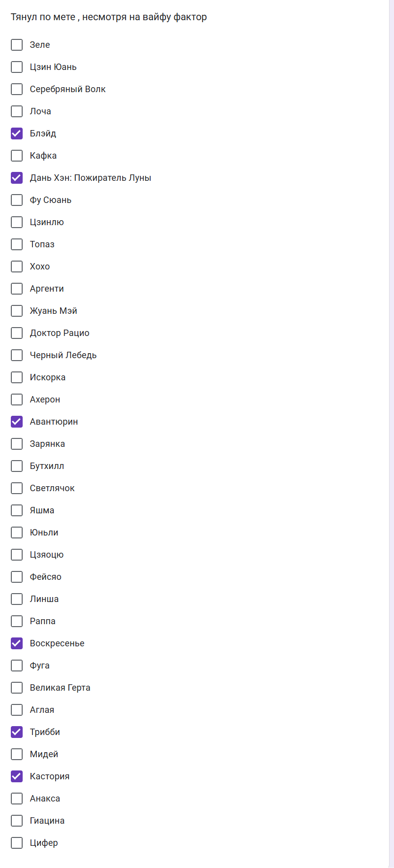Uncheck Дань Хэн: Пожиратель Луны
This screenshot has width=394, height=868.
pos(17,178)
